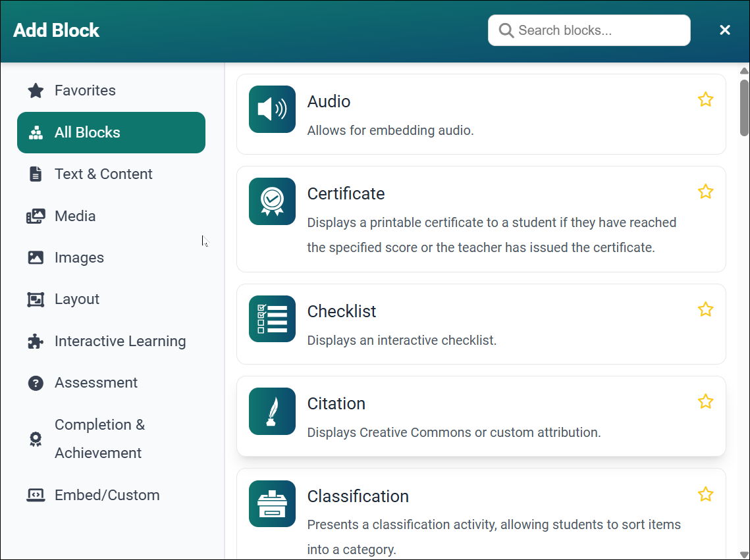Show the Images category
The image size is (750, 560).
tap(111, 257)
